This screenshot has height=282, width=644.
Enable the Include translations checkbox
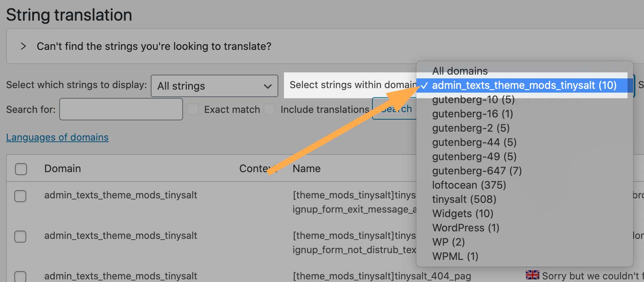pos(269,109)
